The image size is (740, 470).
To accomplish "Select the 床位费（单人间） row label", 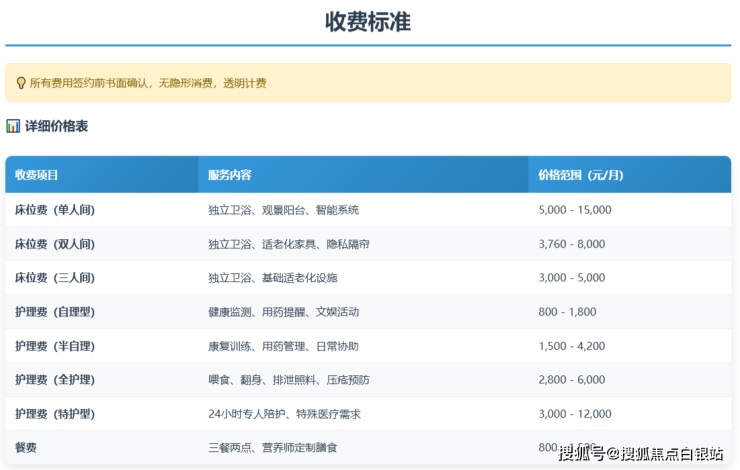I will [55, 210].
